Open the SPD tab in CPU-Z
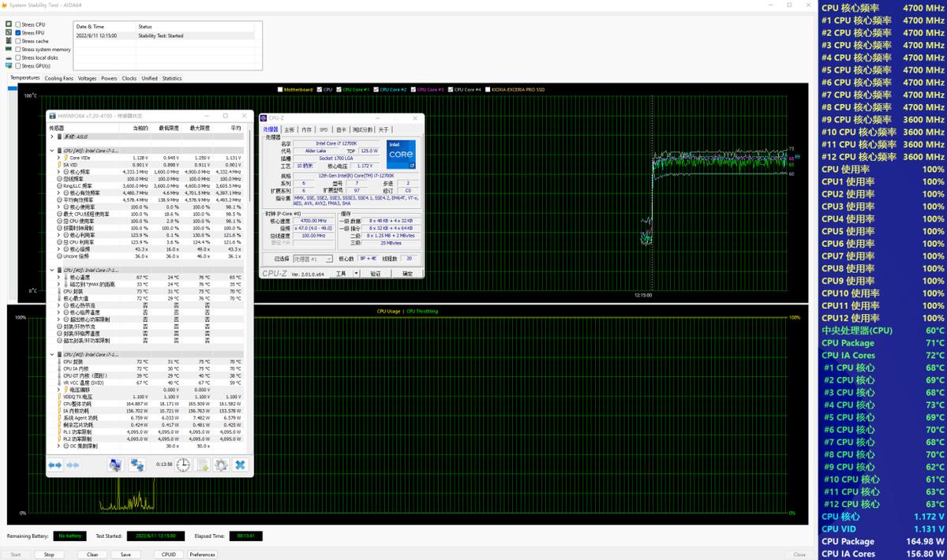Viewport: 947px width, 560px height. click(324, 129)
